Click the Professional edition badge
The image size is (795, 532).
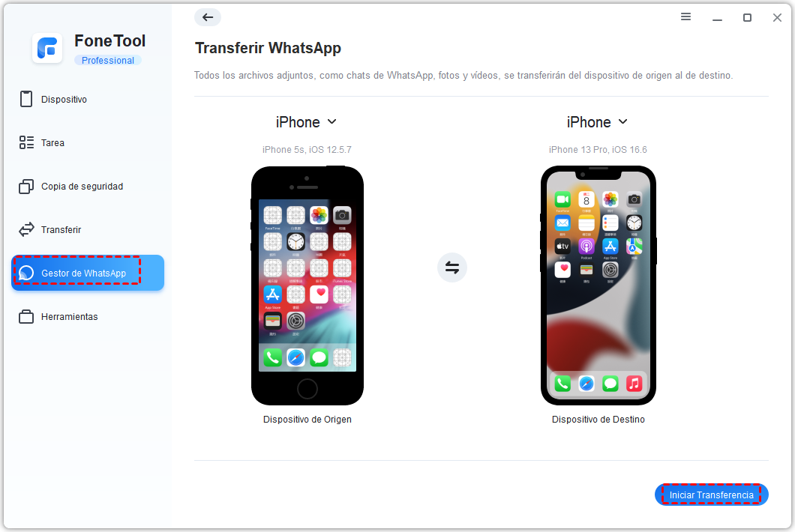coord(108,60)
